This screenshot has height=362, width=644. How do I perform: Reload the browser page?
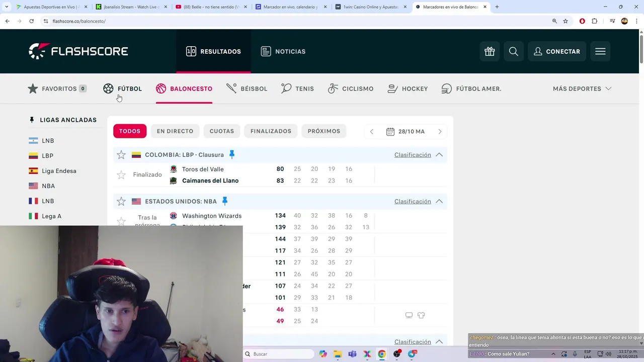click(31, 21)
